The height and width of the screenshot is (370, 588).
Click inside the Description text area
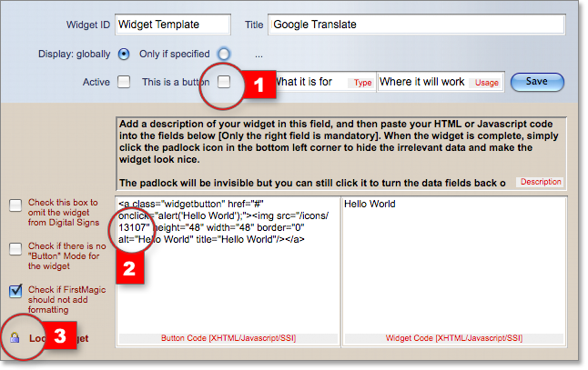(340, 154)
